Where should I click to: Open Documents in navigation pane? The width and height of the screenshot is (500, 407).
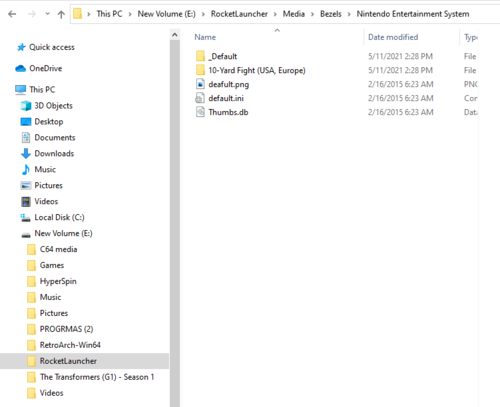[55, 138]
